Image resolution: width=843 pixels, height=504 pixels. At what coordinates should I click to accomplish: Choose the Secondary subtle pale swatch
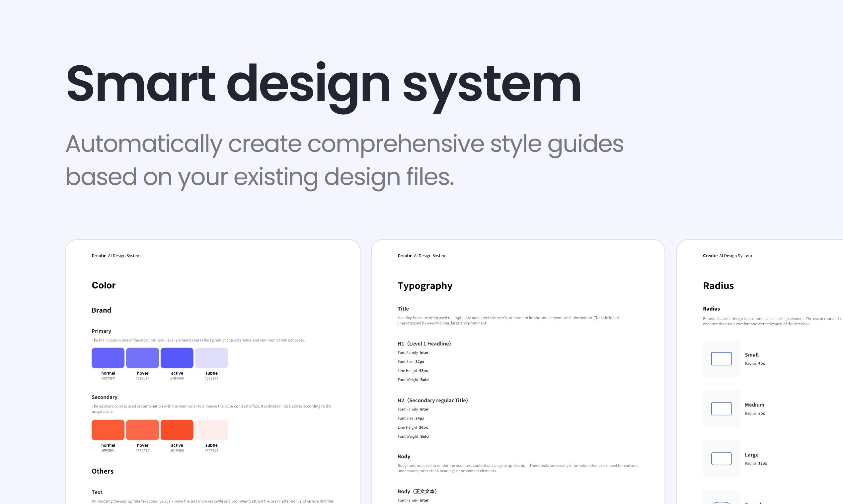point(211,430)
